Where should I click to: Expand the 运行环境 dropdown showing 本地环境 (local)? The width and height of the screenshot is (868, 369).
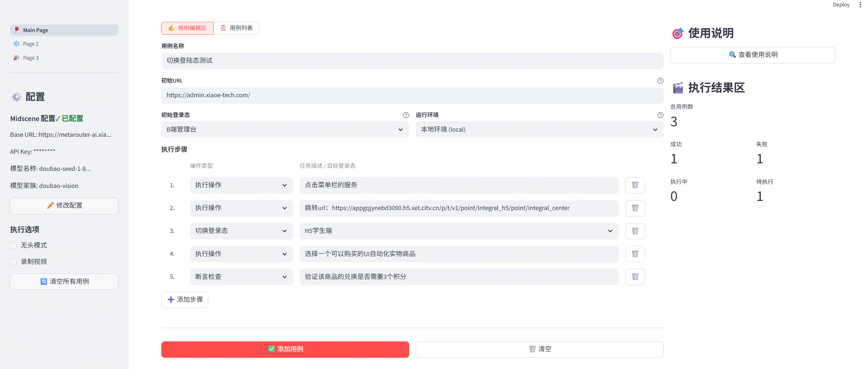pyautogui.click(x=539, y=130)
